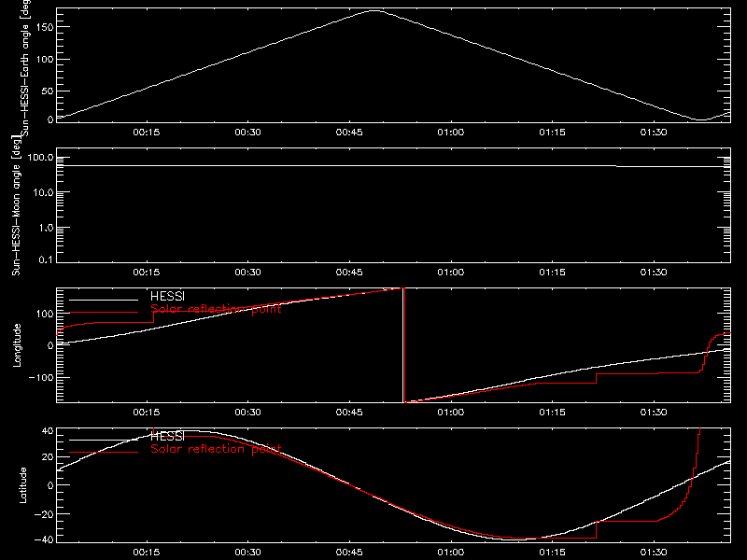Click the Latitude axis title
The height and width of the screenshot is (560, 747).
pos(22,485)
